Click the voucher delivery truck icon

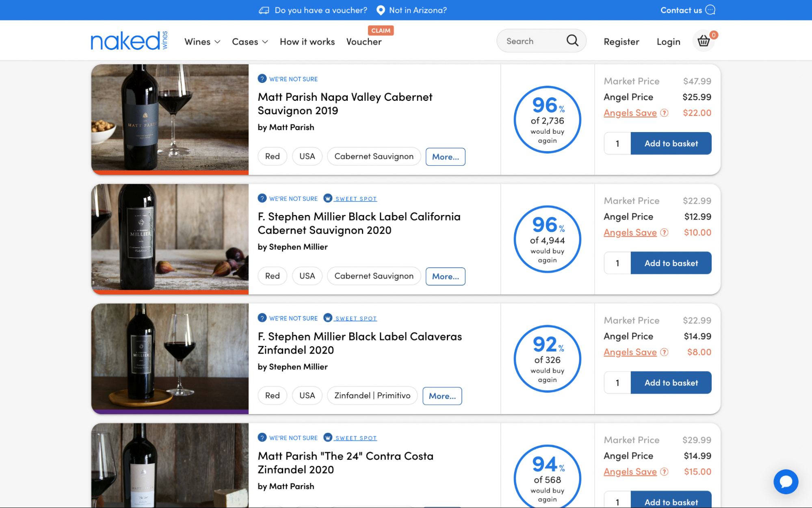[265, 10]
